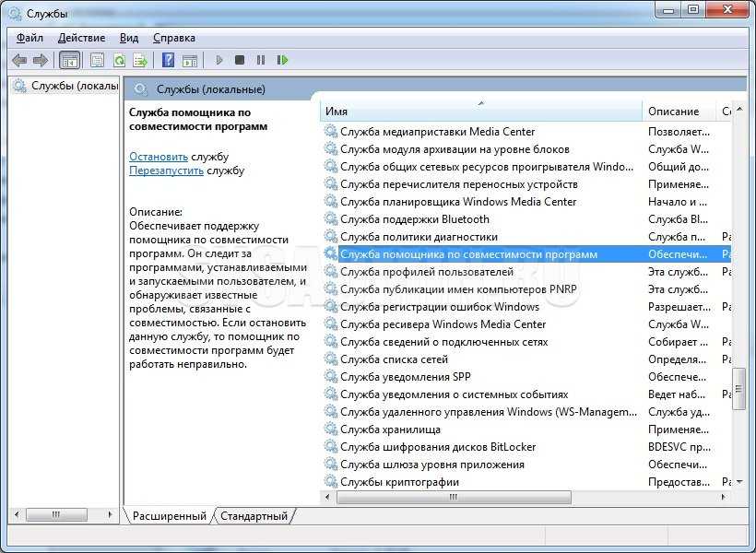Viewport: 756px width, 553px height.
Task: Open the Вид menu
Action: pos(129,38)
